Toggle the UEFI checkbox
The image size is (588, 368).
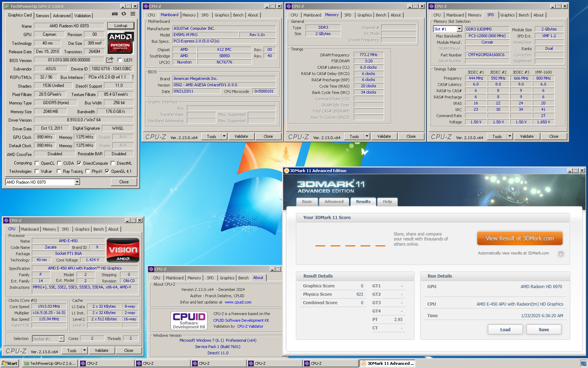pyautogui.click(x=120, y=60)
